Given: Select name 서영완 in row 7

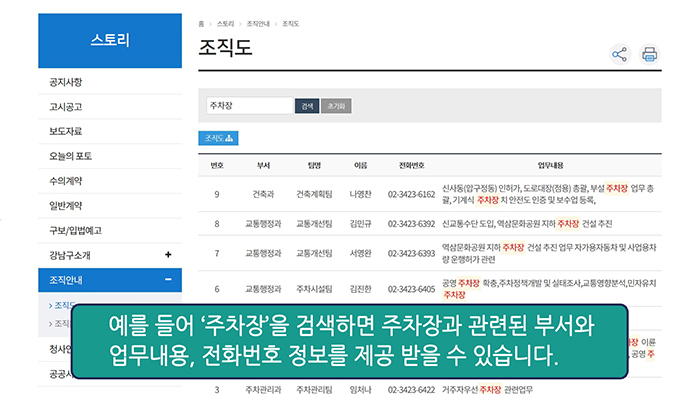Looking at the screenshot, I should point(361,253).
